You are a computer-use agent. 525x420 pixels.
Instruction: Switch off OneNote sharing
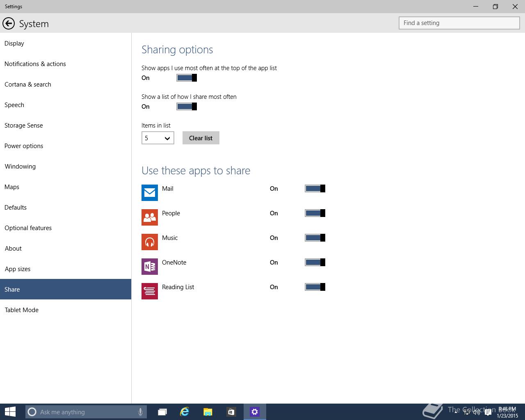click(315, 262)
